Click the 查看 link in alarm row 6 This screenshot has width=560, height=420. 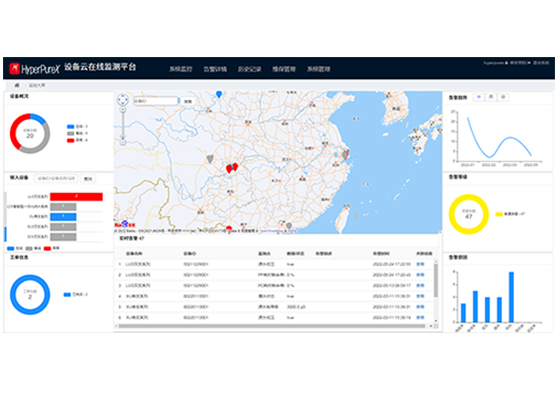(420, 318)
